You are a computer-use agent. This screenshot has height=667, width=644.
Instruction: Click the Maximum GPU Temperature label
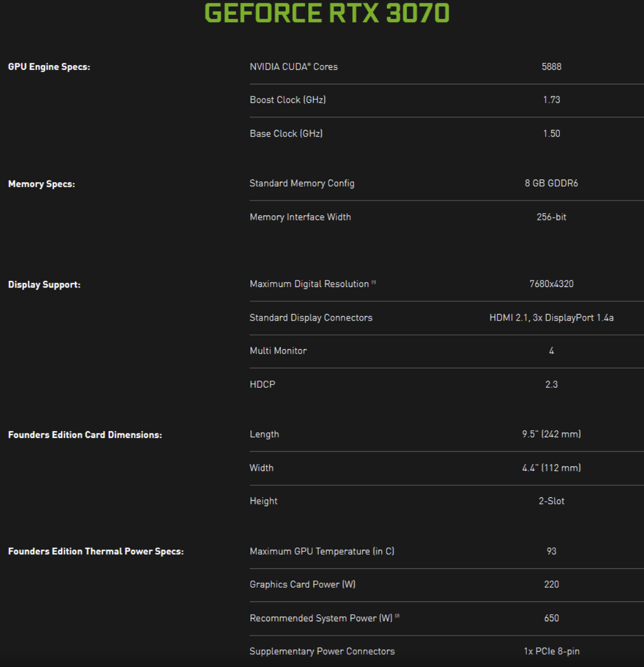pyautogui.click(x=322, y=551)
